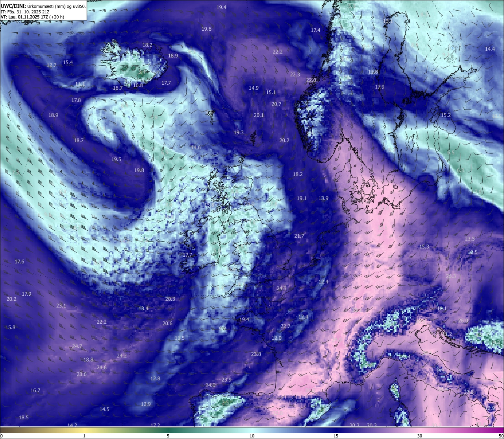The image size is (504, 439).
Task: Click the 19.1 value in the North Sea
Action: (302, 198)
